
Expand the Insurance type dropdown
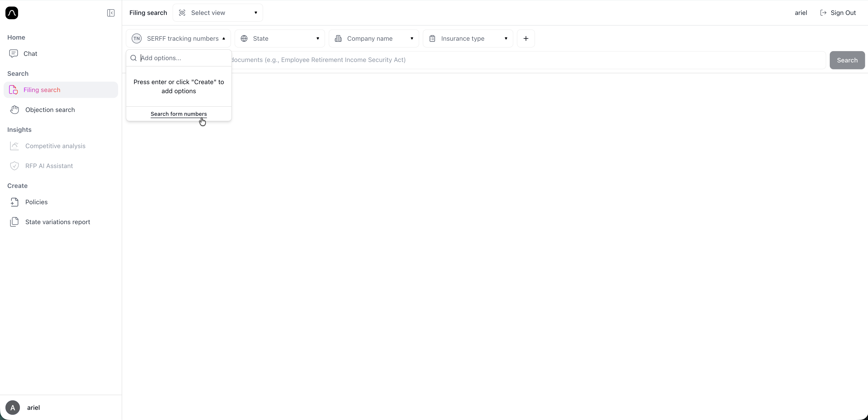point(468,38)
